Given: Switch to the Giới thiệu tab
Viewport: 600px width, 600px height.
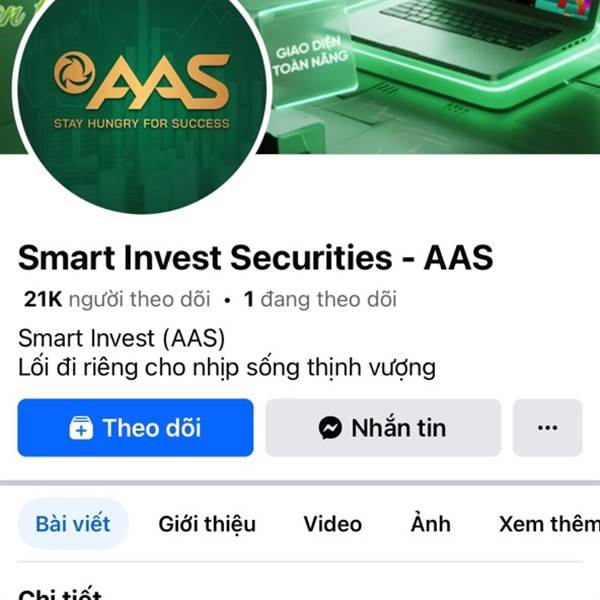Looking at the screenshot, I should (207, 524).
